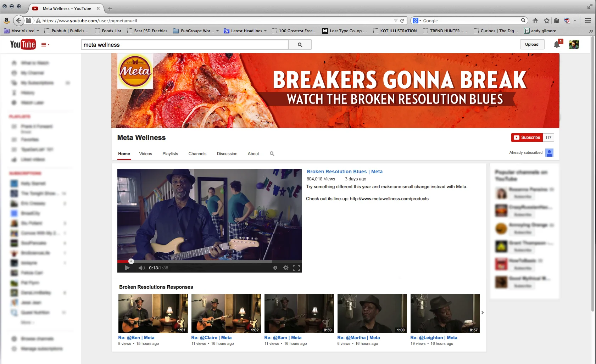Open the Best PSD Freebies bookmark
The height and width of the screenshot is (364, 596).
pyautogui.click(x=147, y=31)
